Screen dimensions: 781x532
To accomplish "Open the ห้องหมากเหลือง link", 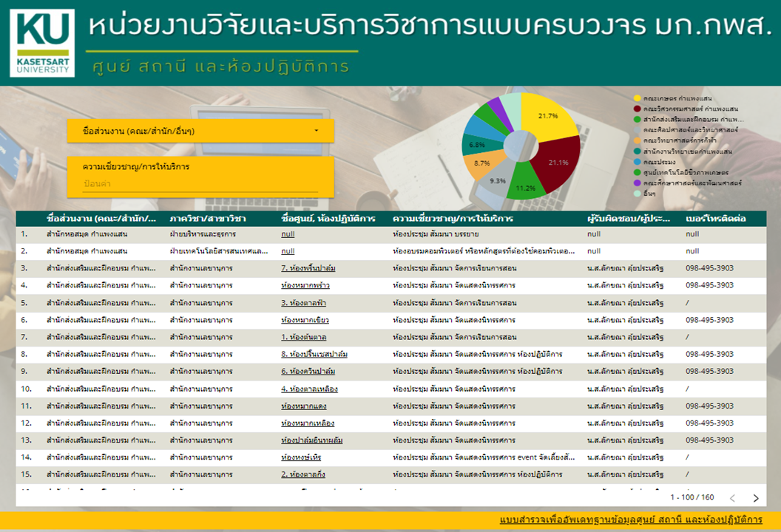I will tap(308, 423).
